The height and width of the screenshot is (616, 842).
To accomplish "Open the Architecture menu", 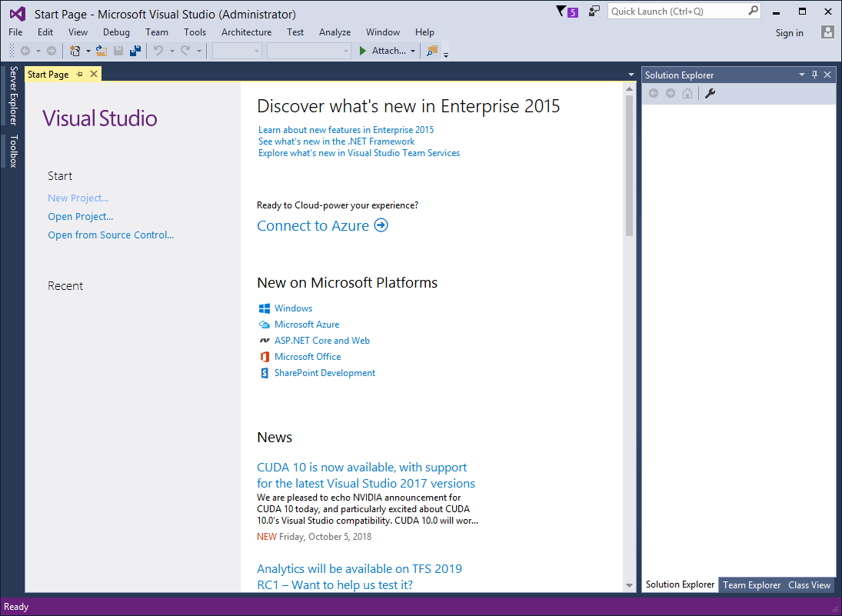I will 247,32.
